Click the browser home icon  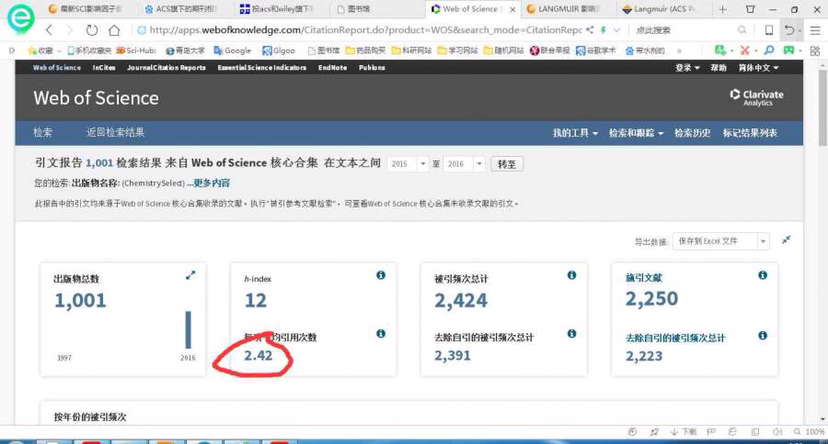pos(115,30)
